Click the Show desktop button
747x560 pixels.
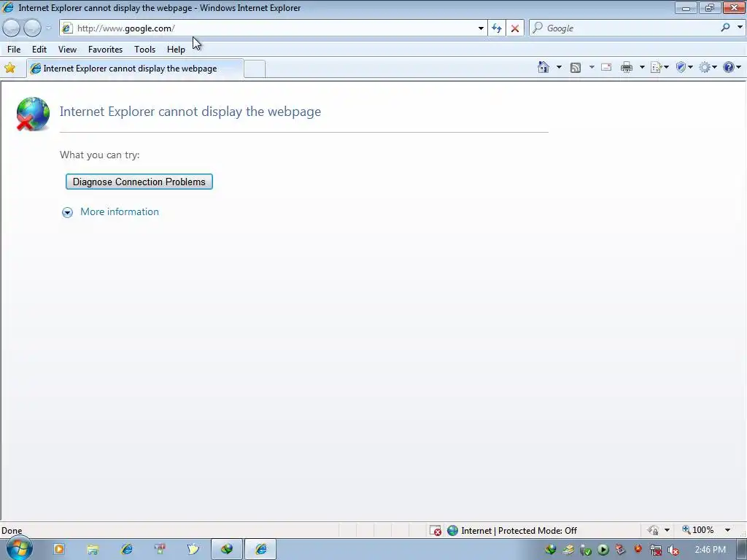[x=741, y=550]
